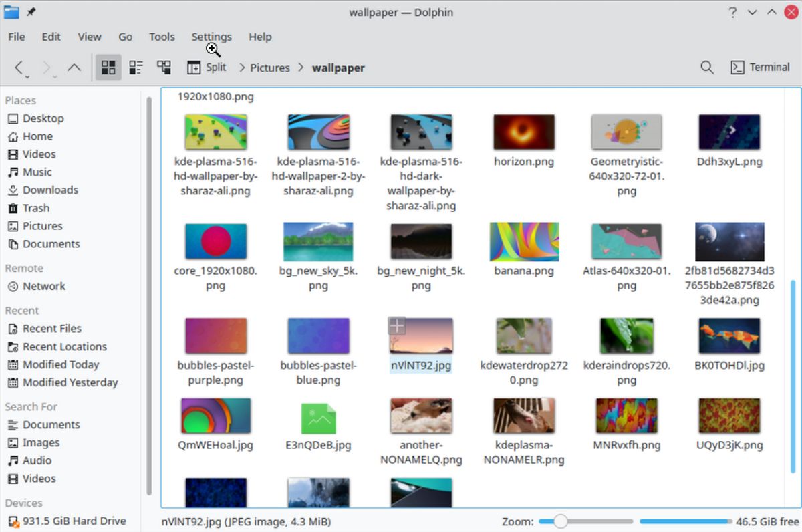The height and width of the screenshot is (532, 802).
Task: Open the horizon.png thumbnail
Action: click(524, 131)
